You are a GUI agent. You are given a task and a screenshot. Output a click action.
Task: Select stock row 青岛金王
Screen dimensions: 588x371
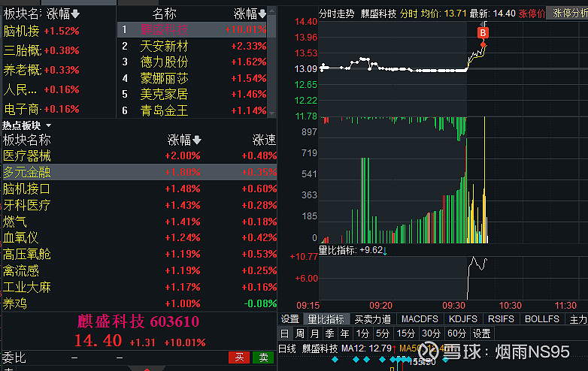[x=192, y=111]
